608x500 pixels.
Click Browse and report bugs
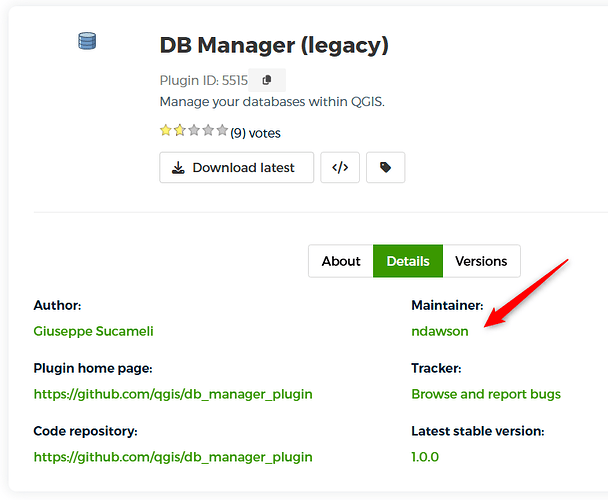click(x=486, y=394)
